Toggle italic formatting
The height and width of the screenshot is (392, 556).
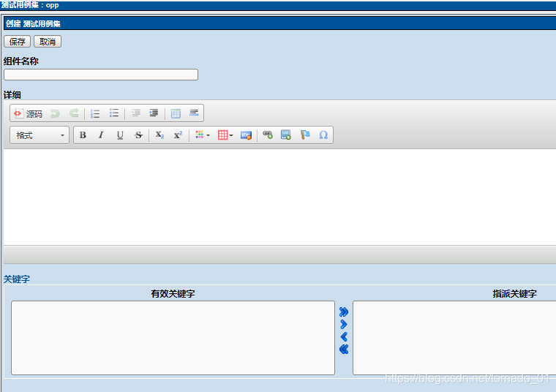click(x=101, y=135)
